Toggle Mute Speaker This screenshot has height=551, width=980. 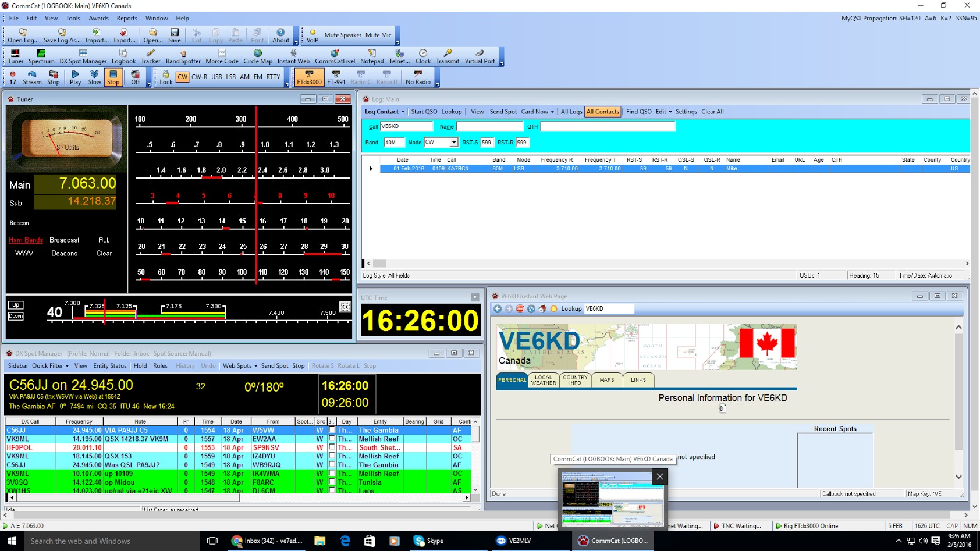(x=343, y=35)
